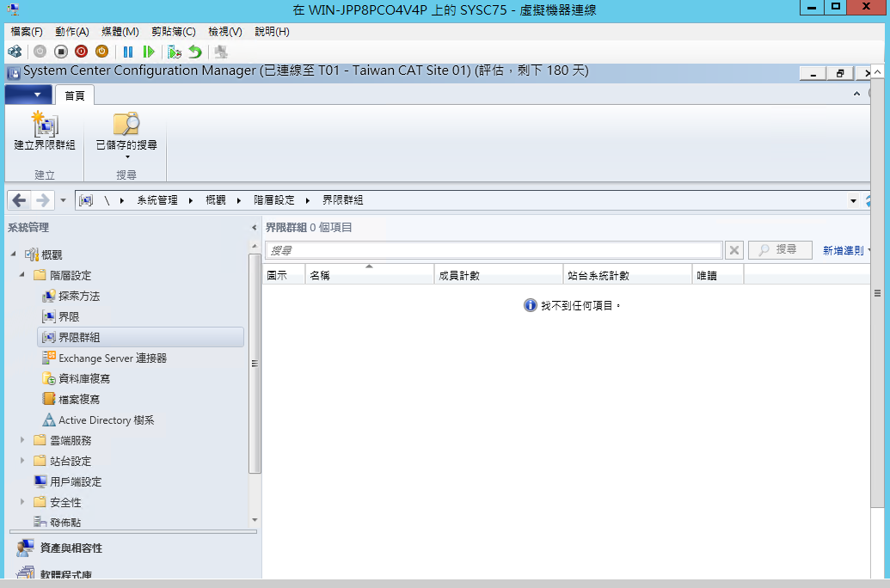Image resolution: width=890 pixels, height=588 pixels.
Task: Open the navigation history dropdown arrow
Action: point(63,200)
